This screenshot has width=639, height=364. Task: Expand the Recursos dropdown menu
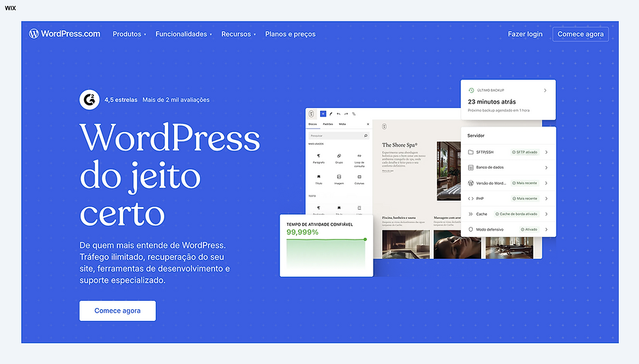pyautogui.click(x=239, y=35)
